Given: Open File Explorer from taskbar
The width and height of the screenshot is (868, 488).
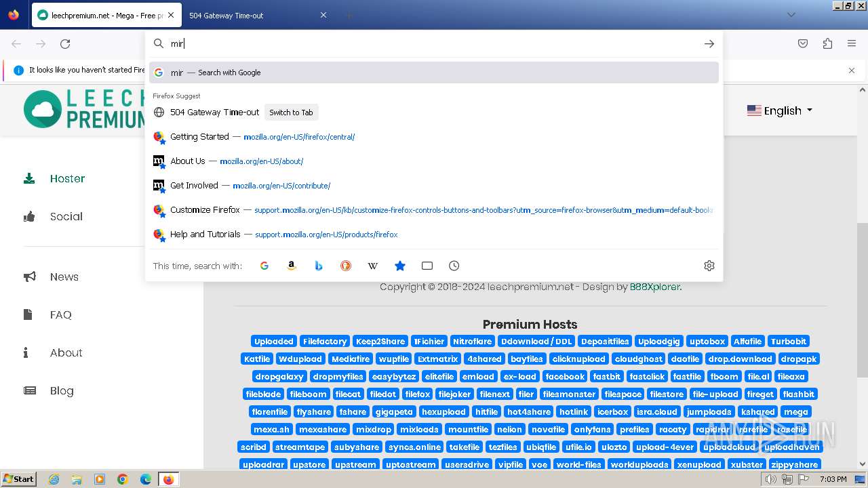Looking at the screenshot, I should tap(77, 479).
